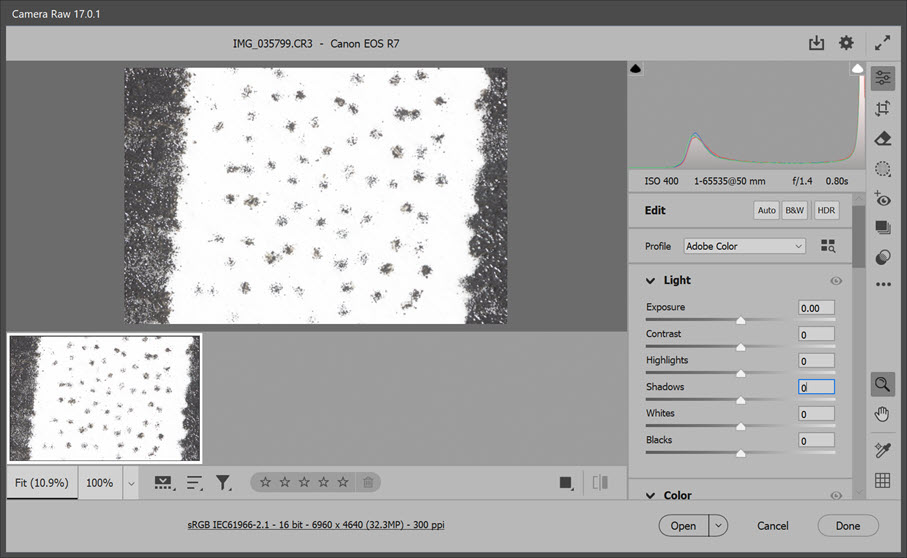Click the Exposure slider handle
The width and height of the screenshot is (907, 558).
(x=740, y=320)
